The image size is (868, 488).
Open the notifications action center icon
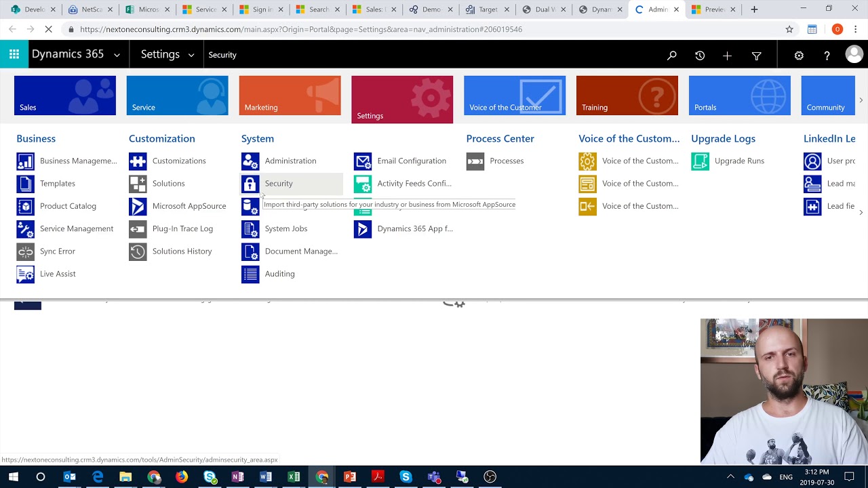849,477
